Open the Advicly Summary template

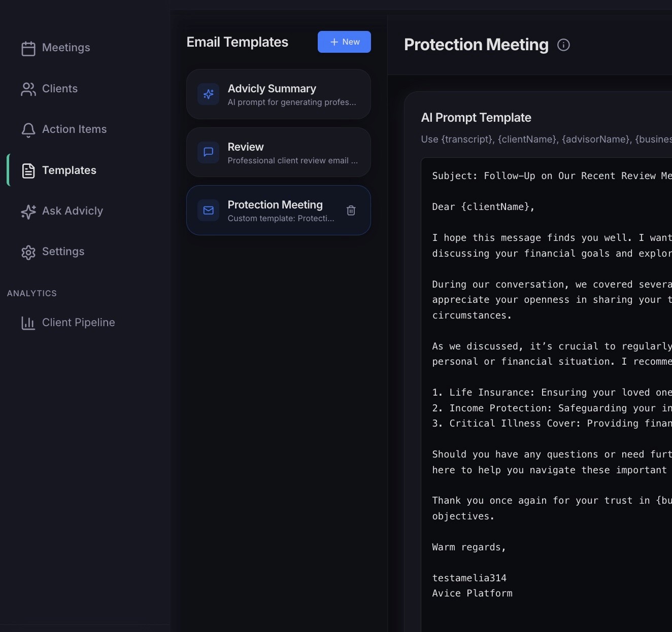tap(278, 94)
